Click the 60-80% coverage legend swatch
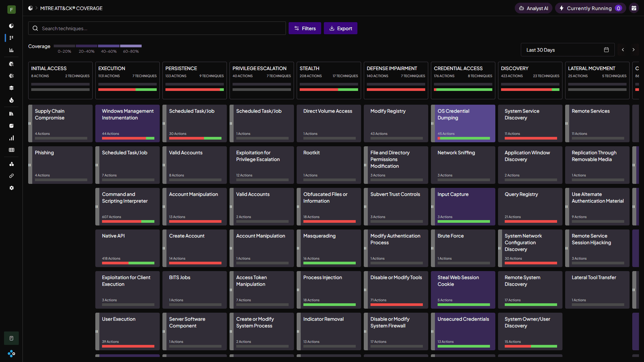This screenshot has height=362, width=644. click(131, 46)
